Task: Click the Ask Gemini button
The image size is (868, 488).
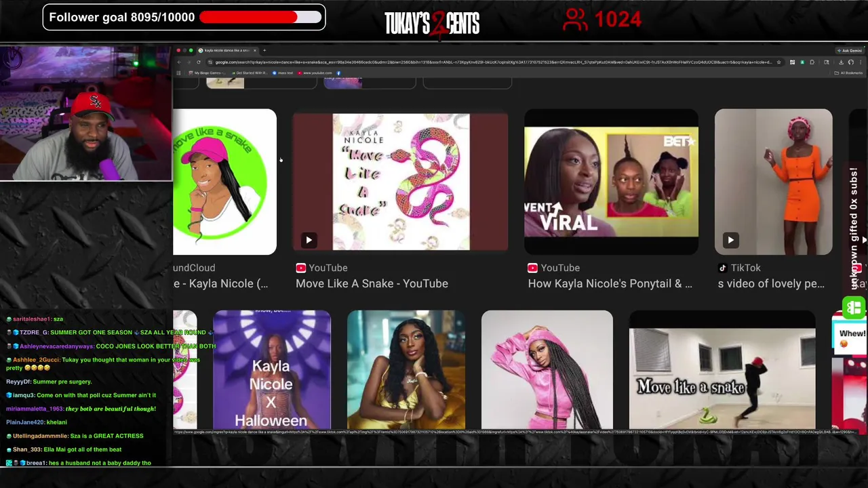Action: pos(850,51)
